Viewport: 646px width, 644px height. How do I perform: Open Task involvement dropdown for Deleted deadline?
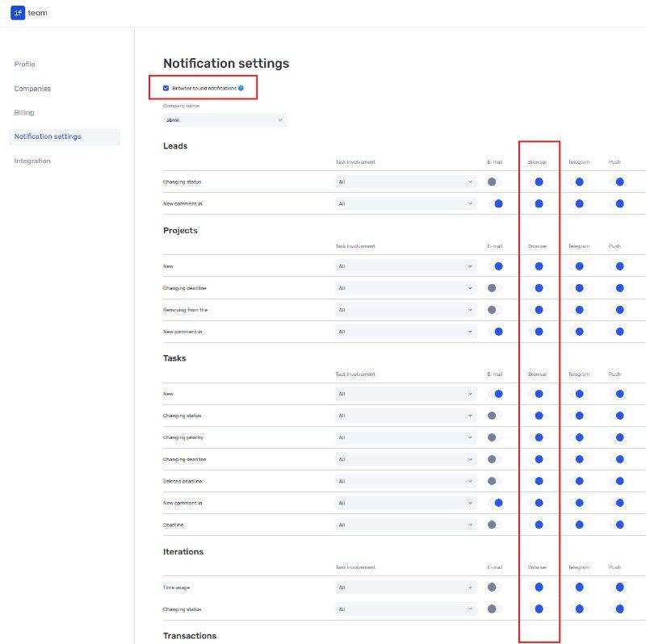tap(406, 481)
